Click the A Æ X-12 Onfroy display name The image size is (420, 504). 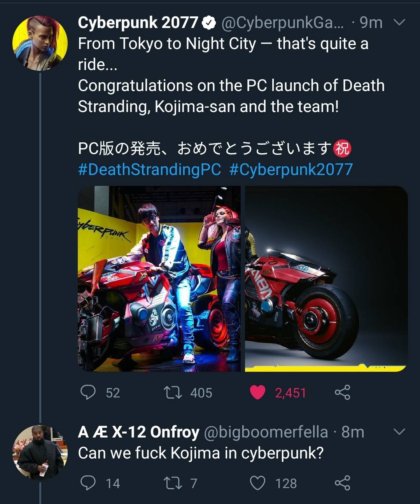[x=138, y=432]
